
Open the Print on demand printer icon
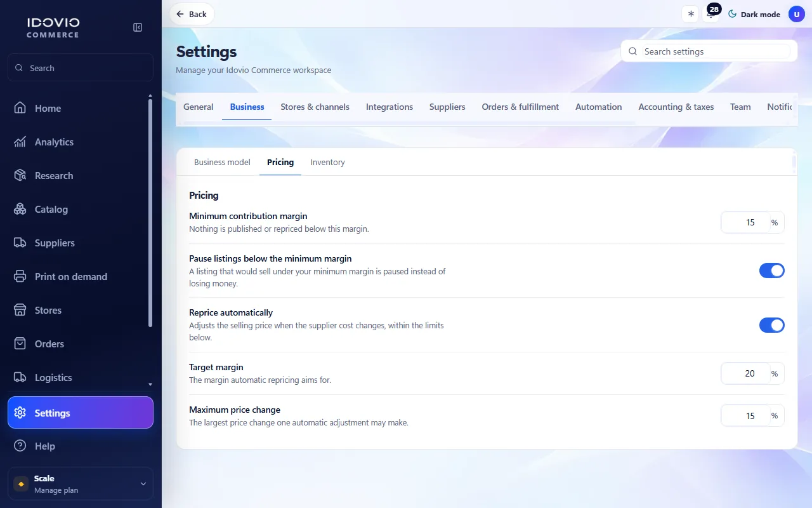20,276
